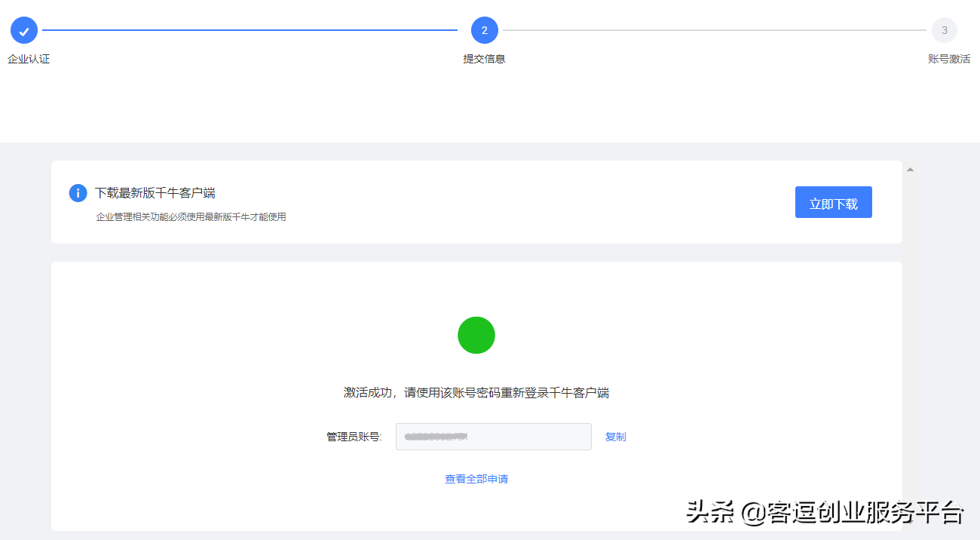Select the 账号激活 step label

pyautogui.click(x=951, y=58)
